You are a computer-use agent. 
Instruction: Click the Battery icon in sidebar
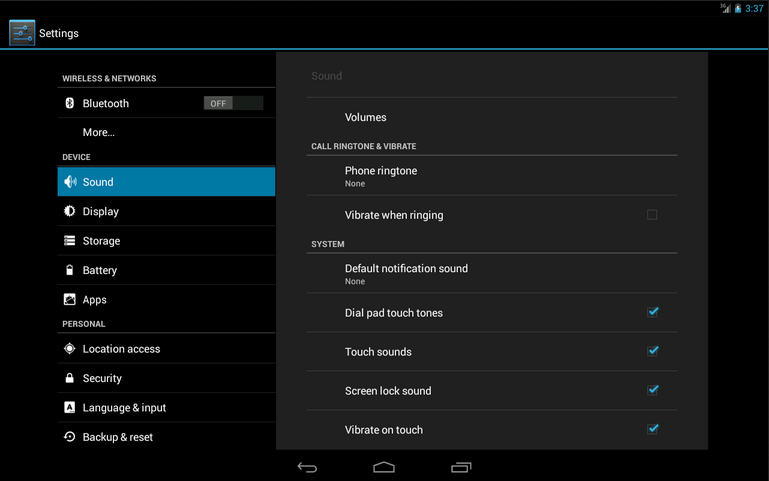tap(70, 270)
